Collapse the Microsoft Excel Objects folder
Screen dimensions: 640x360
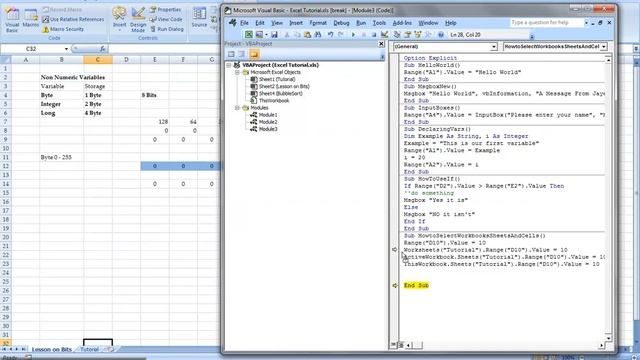[x=237, y=72]
